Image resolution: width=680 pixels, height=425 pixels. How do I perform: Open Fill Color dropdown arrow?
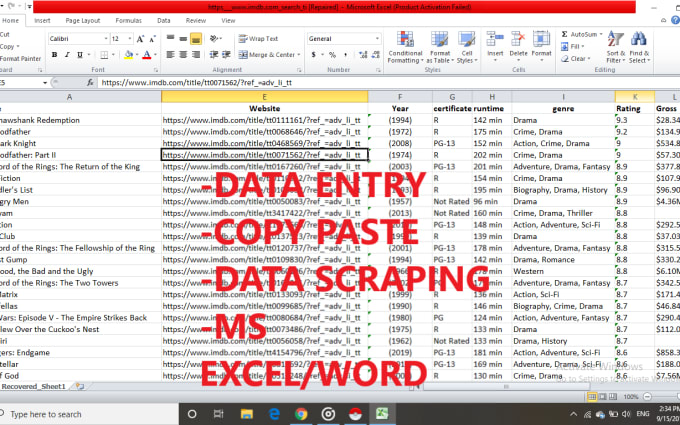(137, 55)
